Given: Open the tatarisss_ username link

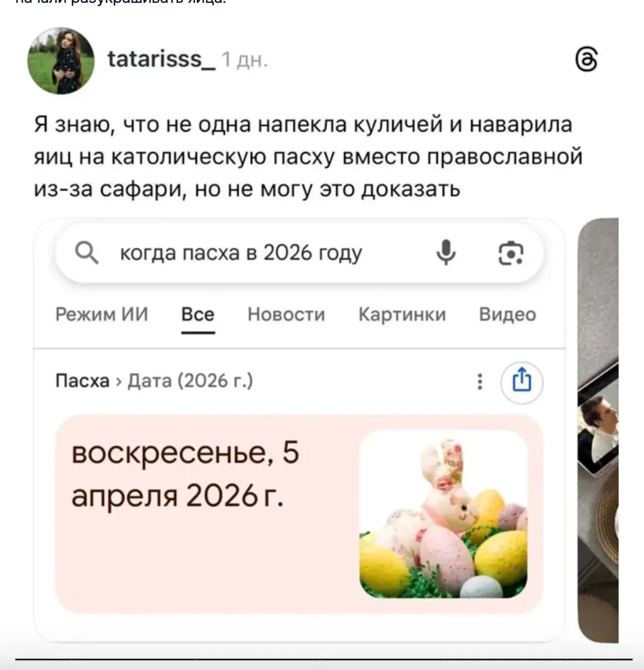Looking at the screenshot, I should 162,59.
